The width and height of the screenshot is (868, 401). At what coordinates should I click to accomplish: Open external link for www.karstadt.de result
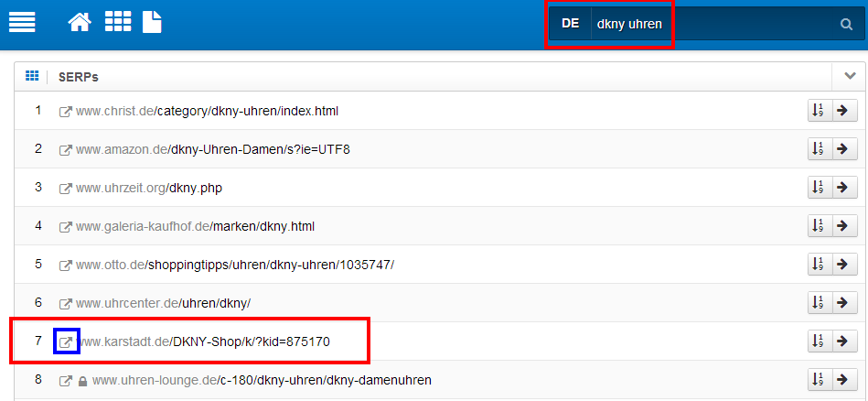[x=65, y=342]
